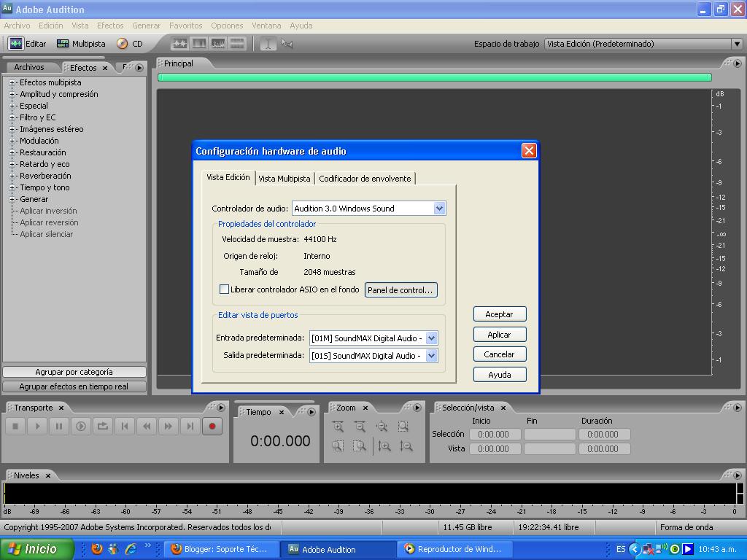Go to beginning in Transporte panel
747x560 pixels.
(125, 426)
